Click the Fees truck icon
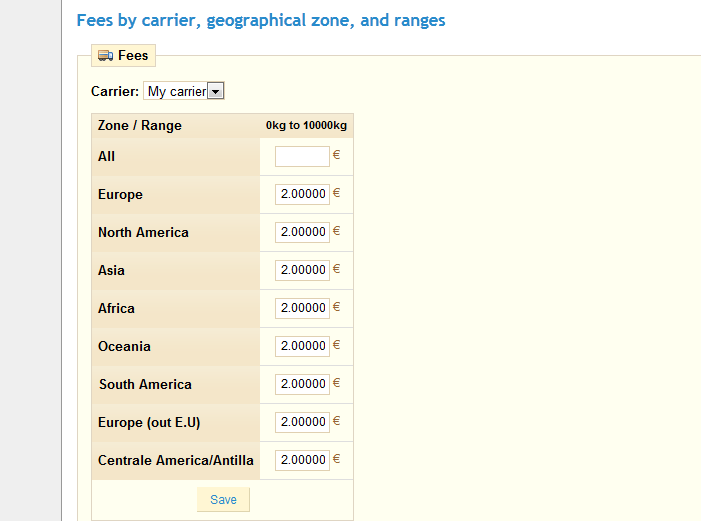701x521 pixels. [106, 55]
